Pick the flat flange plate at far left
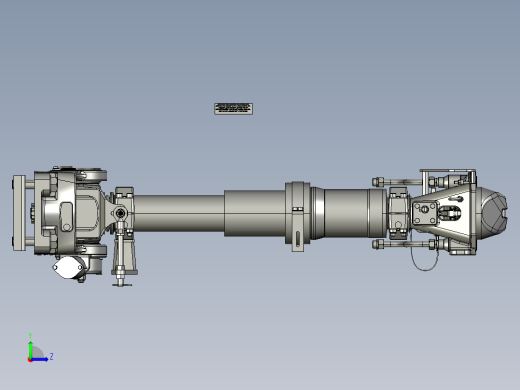520x390 pixels. pyautogui.click(x=19, y=213)
